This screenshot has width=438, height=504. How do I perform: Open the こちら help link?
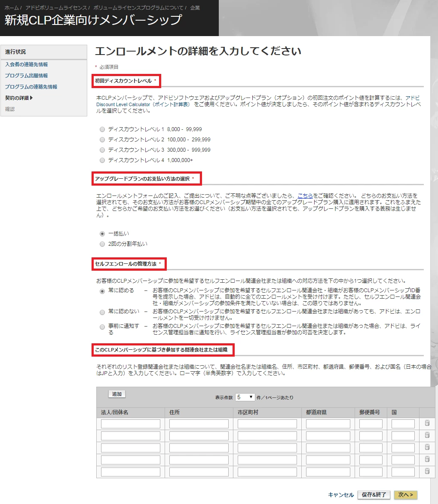tap(305, 195)
